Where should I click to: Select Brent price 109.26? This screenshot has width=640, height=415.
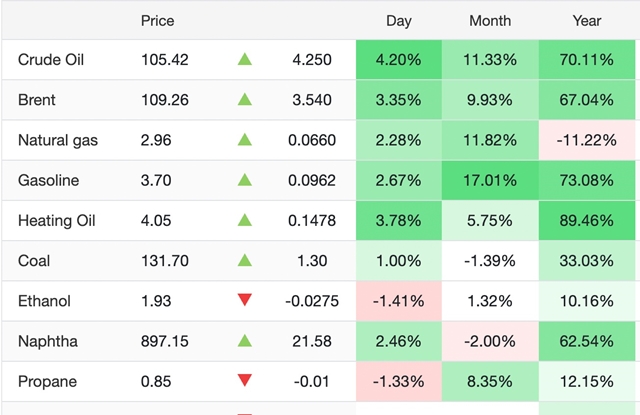click(x=164, y=100)
